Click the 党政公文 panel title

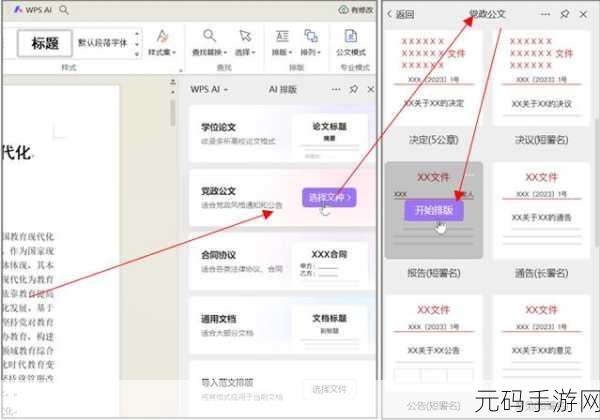point(488,15)
